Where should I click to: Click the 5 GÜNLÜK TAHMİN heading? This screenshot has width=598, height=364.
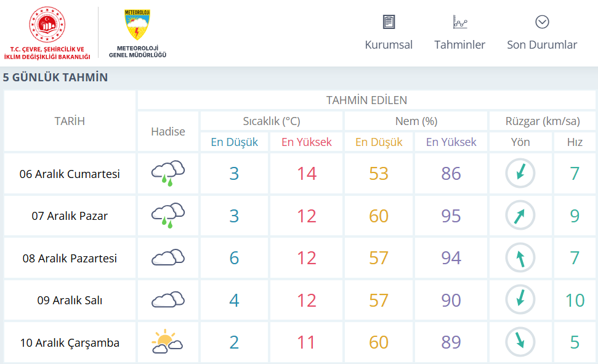pos(55,78)
